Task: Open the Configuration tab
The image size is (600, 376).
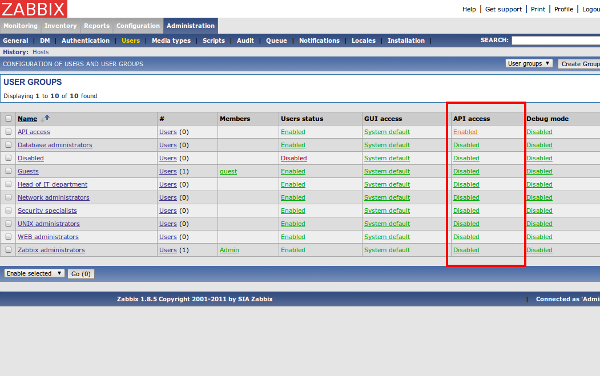Action: click(x=138, y=26)
